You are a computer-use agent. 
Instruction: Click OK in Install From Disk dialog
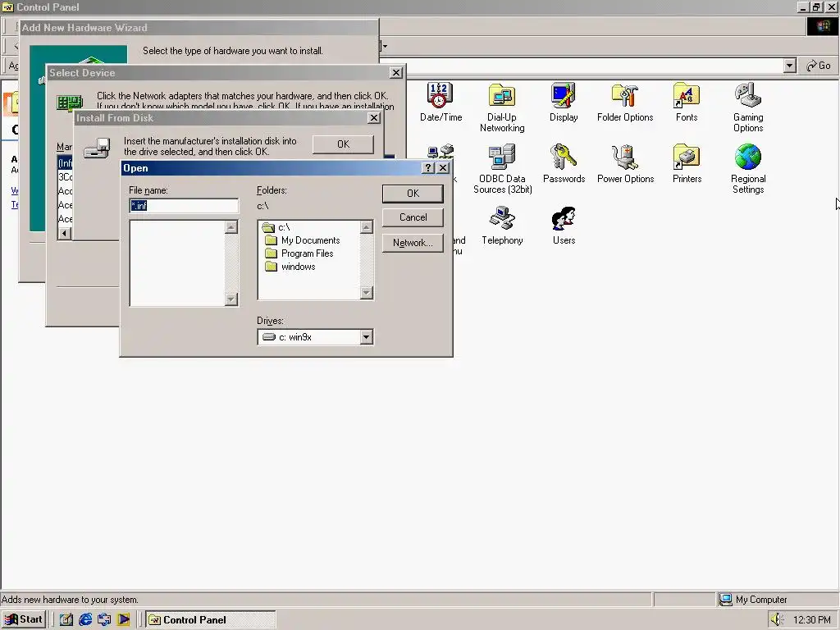(x=343, y=144)
